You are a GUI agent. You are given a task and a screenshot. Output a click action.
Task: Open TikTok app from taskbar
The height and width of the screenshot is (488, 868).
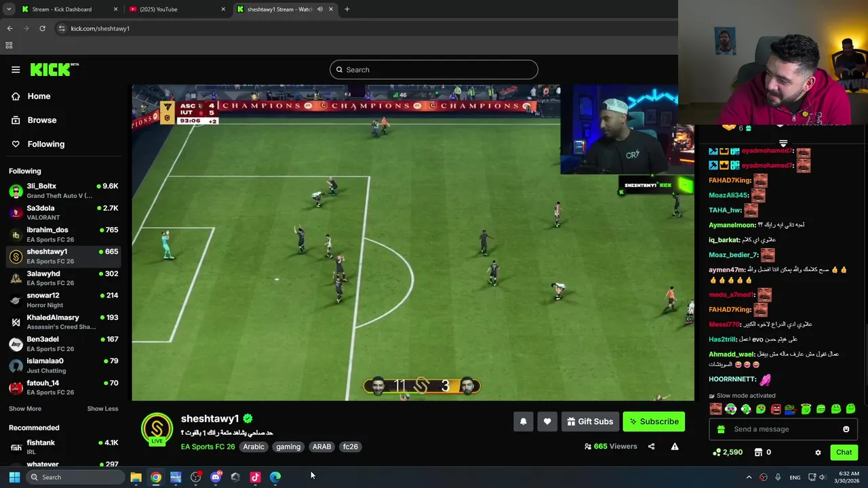coord(255,477)
